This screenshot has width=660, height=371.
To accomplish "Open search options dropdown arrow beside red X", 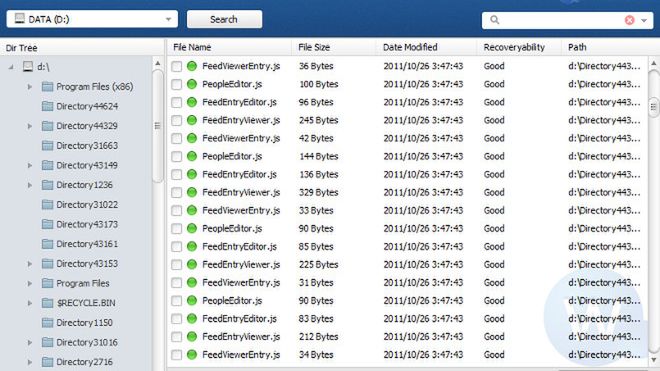I will (644, 20).
